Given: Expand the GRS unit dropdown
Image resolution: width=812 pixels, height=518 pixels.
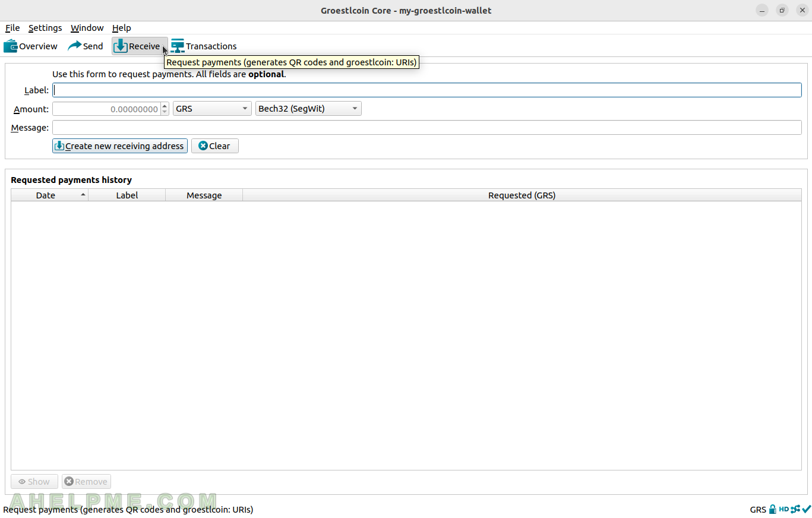Looking at the screenshot, I should click(x=212, y=109).
